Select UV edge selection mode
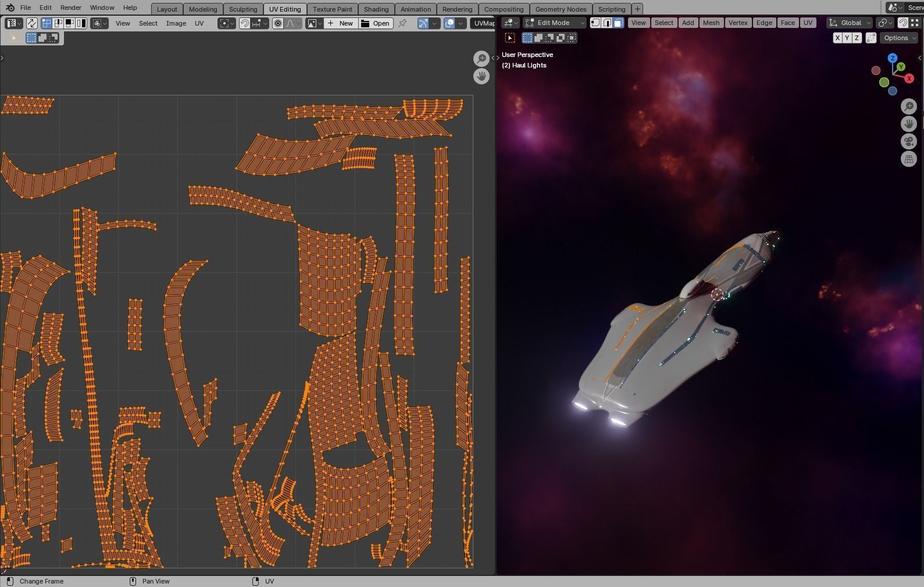The height and width of the screenshot is (587, 924). (x=58, y=23)
